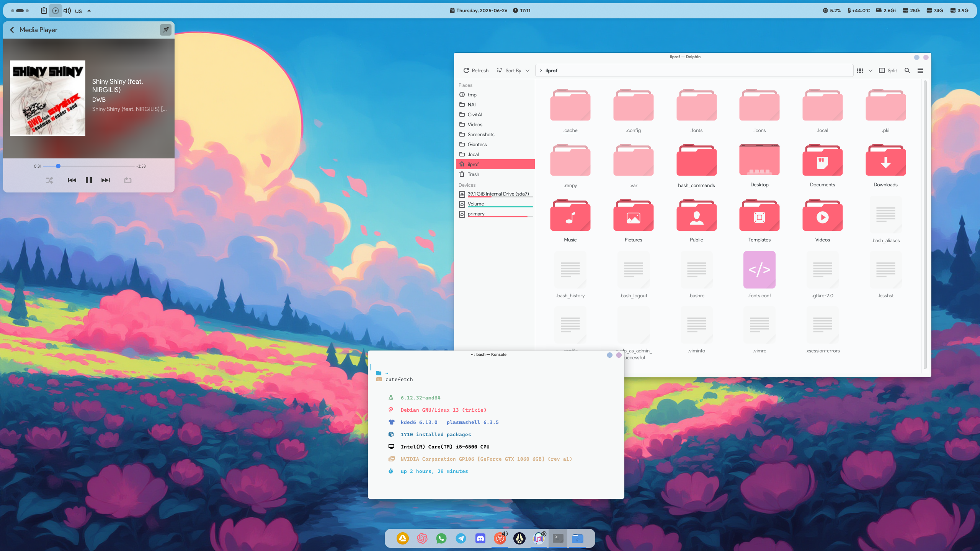
Task: Select .local in the Places sidebar
Action: coord(495,154)
